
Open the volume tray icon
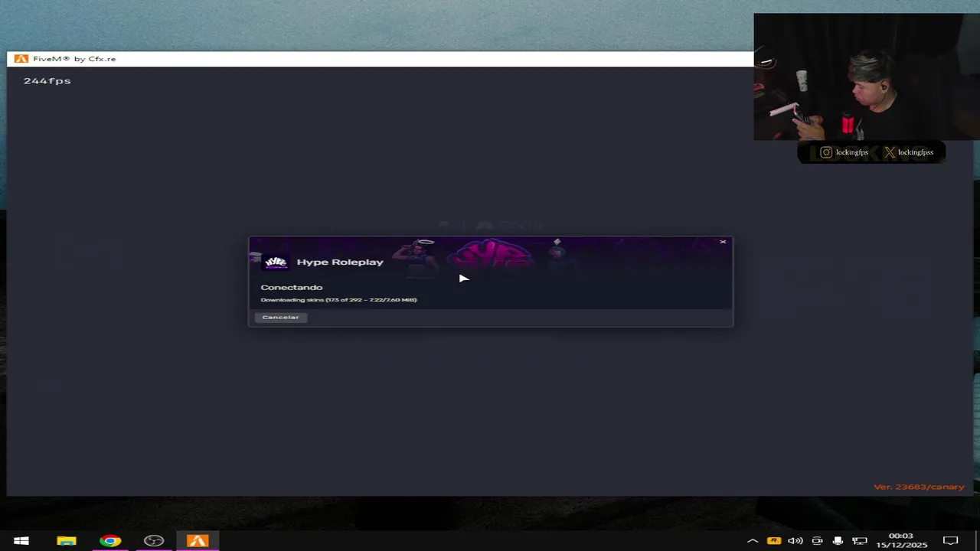[x=795, y=541]
